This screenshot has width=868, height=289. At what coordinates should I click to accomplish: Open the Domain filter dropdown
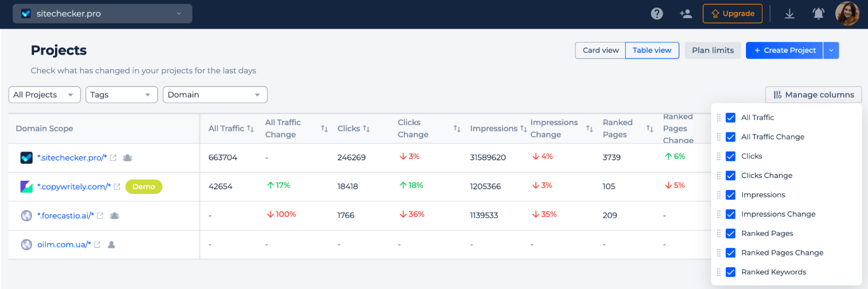pyautogui.click(x=215, y=95)
